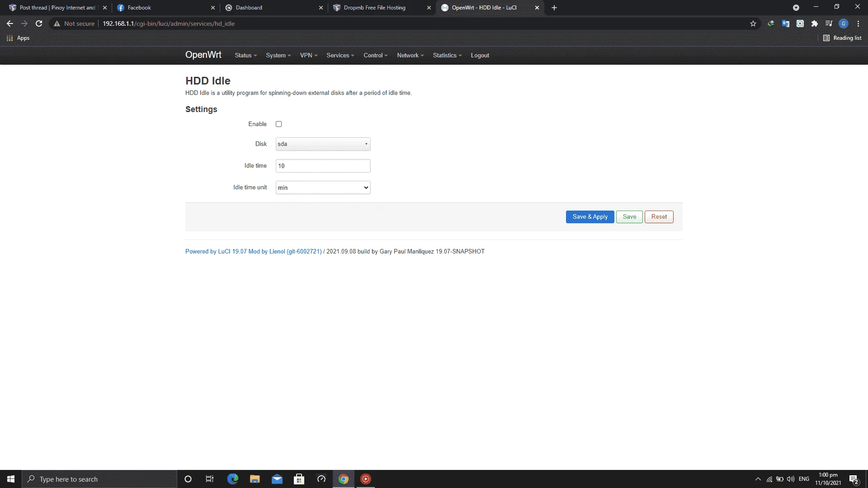Open the volume tray icon
The width and height of the screenshot is (868, 488).
coord(791,479)
